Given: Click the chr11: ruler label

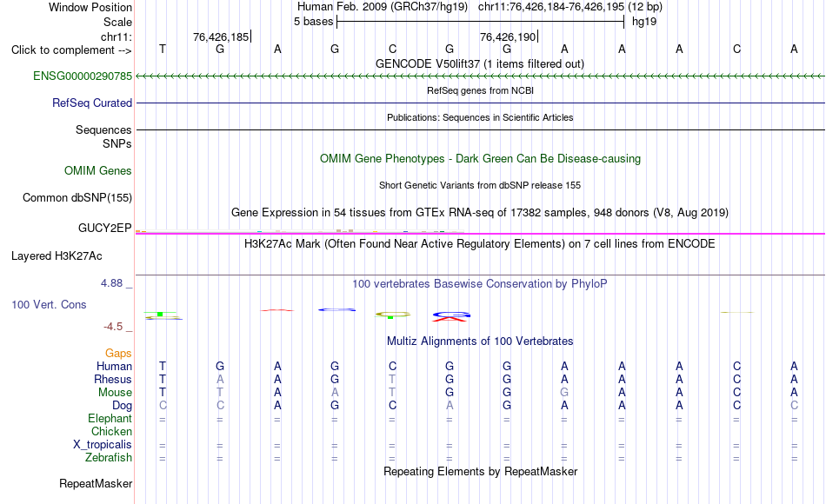Looking at the screenshot, I should point(116,36).
